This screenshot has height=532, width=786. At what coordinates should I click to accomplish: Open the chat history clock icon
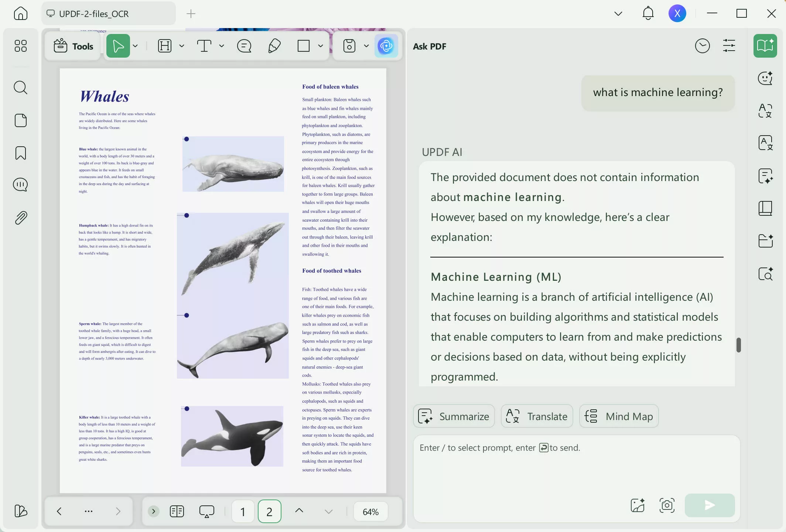[x=702, y=45]
